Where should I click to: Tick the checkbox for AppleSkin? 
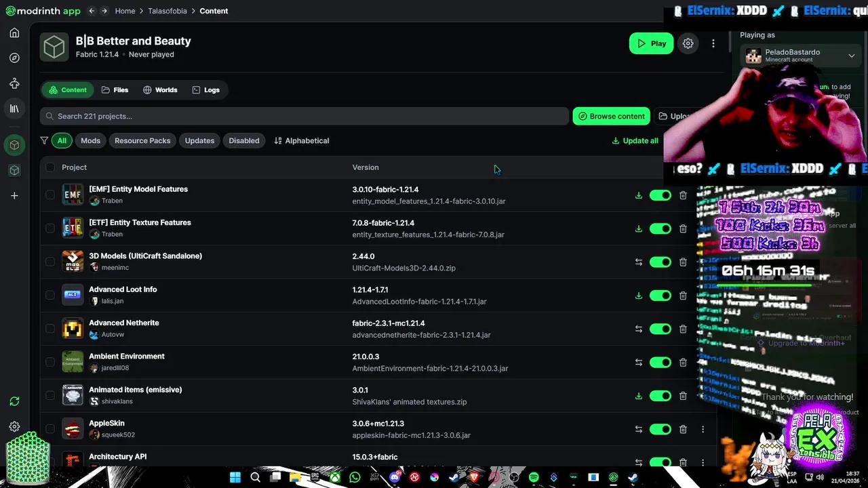pyautogui.click(x=50, y=429)
